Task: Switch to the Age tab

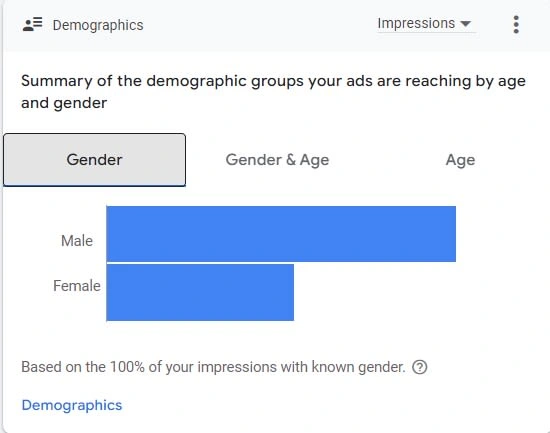Action: [x=460, y=160]
